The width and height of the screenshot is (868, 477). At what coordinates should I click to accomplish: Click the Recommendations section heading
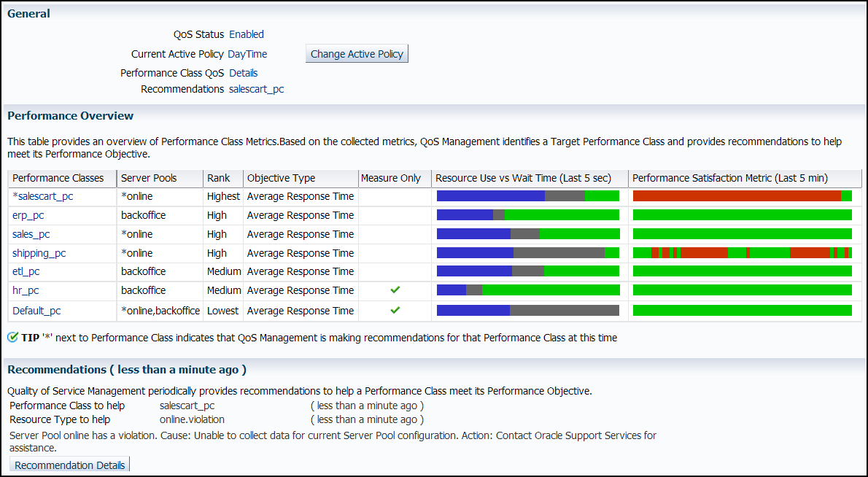(x=127, y=370)
